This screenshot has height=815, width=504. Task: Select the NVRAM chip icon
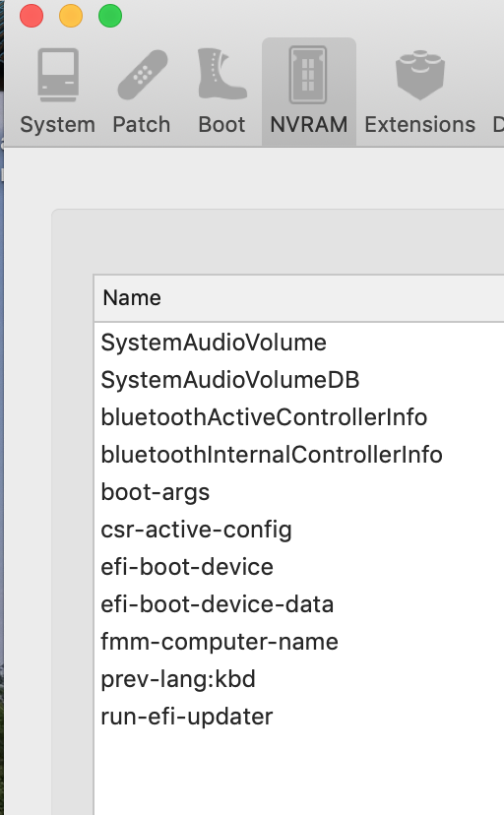pyautogui.click(x=309, y=75)
